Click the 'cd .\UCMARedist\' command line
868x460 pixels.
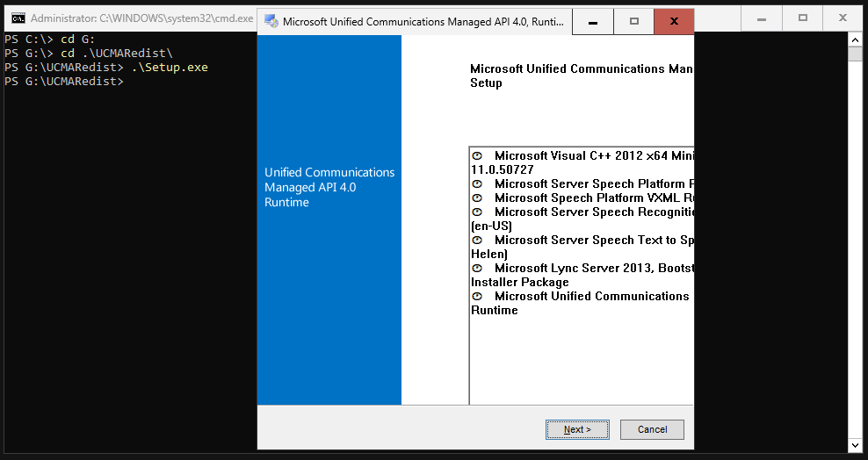(x=117, y=53)
